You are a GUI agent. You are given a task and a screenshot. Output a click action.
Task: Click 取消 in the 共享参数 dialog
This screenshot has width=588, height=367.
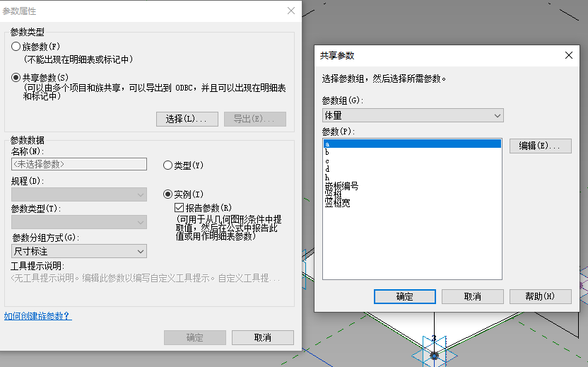click(473, 296)
